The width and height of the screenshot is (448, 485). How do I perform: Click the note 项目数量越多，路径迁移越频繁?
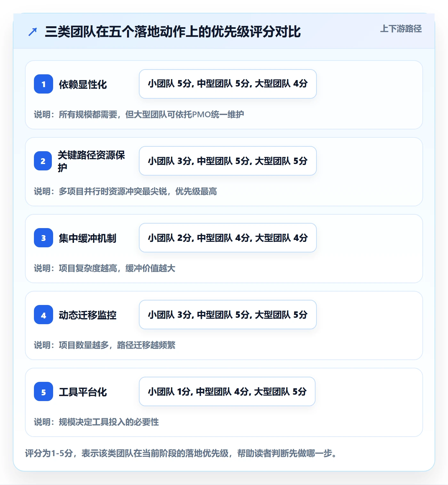[x=105, y=345]
